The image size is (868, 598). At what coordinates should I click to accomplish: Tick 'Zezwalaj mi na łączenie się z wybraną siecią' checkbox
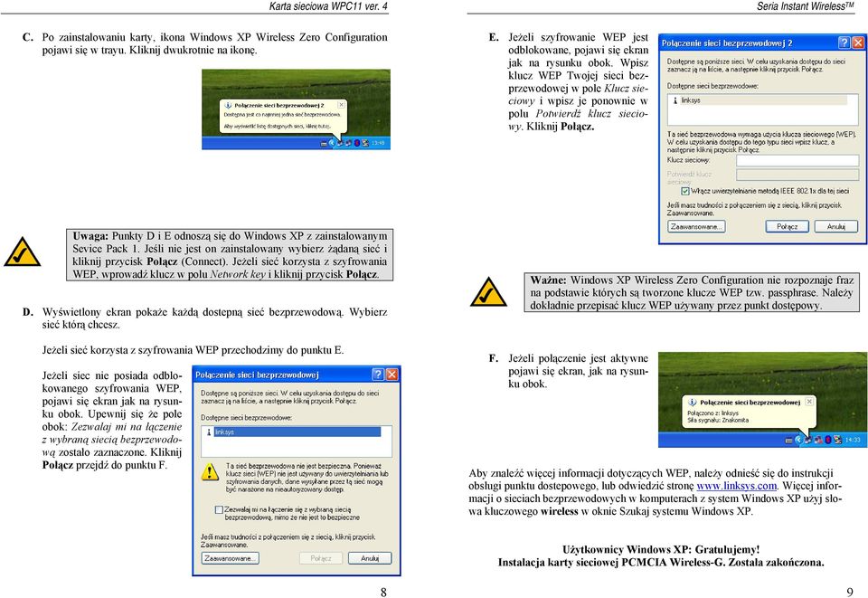(219, 509)
